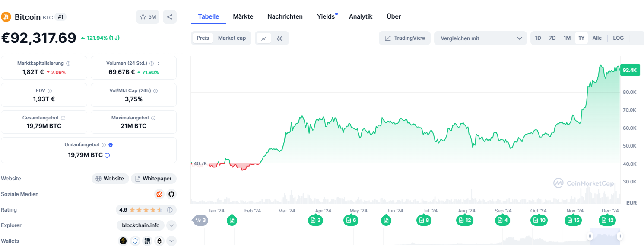
Task: Open FDV info icon
Action: click(50, 91)
